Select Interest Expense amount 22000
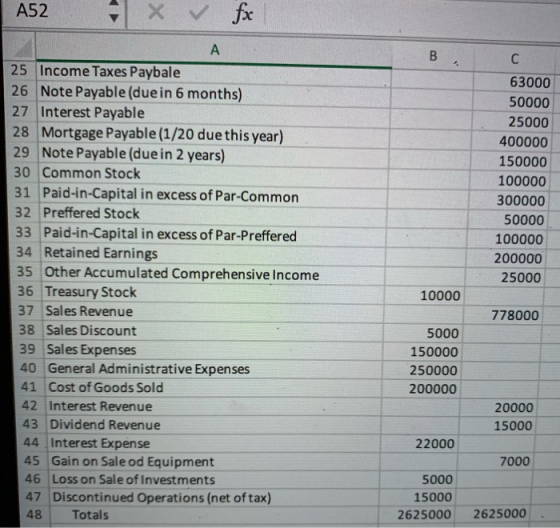560x528 pixels. (x=419, y=444)
